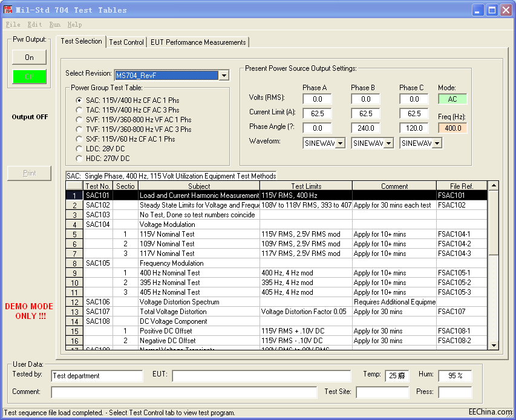Choose LDC 28V DC power group
Image resolution: width=516 pixels, height=420 pixels.
pyautogui.click(x=79, y=148)
